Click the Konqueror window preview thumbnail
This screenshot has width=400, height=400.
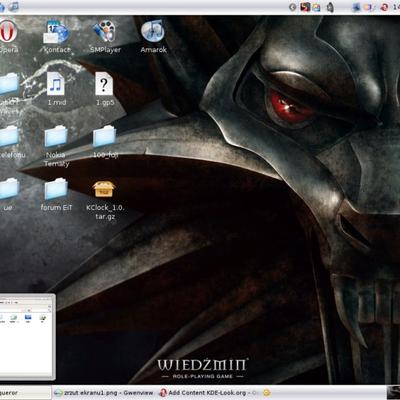click(x=27, y=337)
